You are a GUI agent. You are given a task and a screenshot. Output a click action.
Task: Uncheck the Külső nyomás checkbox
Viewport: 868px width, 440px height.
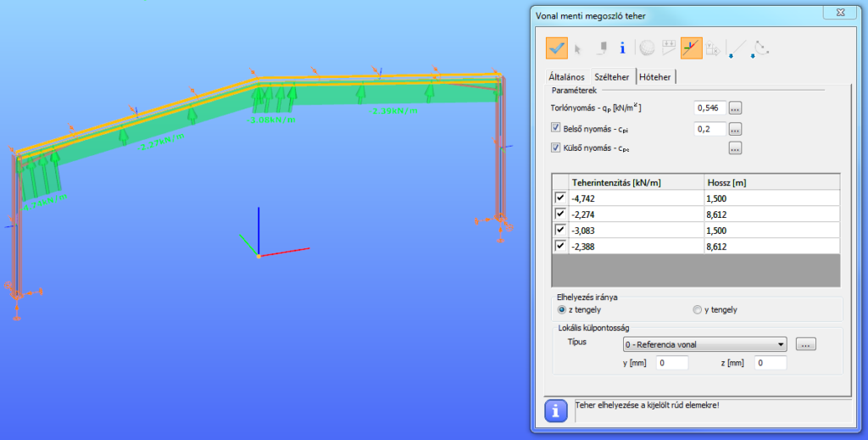tap(556, 148)
